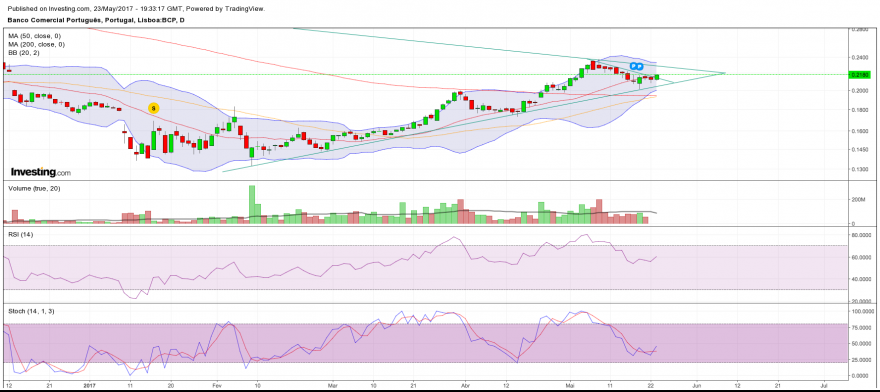The width and height of the screenshot is (880, 392).
Task: Click the yellow S event marker
Action: point(153,107)
